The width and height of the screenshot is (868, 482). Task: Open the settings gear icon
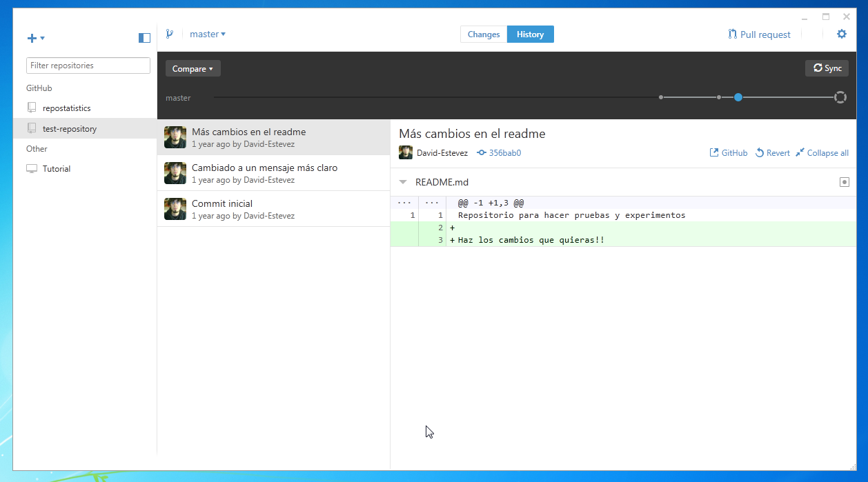841,34
